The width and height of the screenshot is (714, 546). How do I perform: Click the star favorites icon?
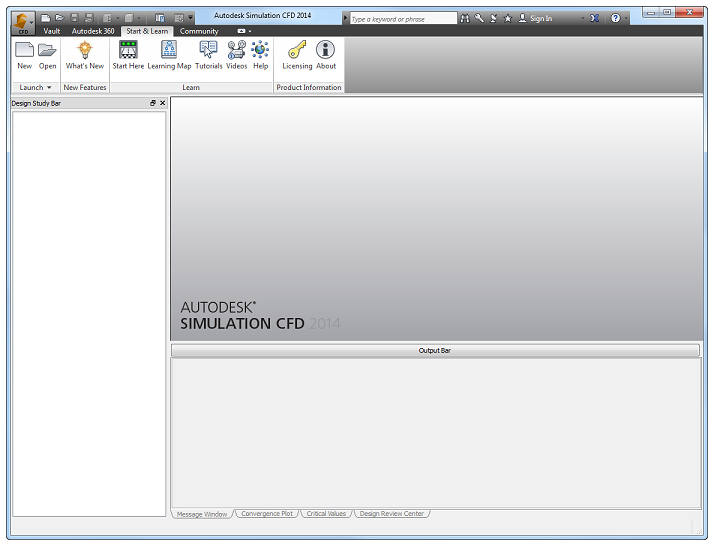tap(508, 18)
